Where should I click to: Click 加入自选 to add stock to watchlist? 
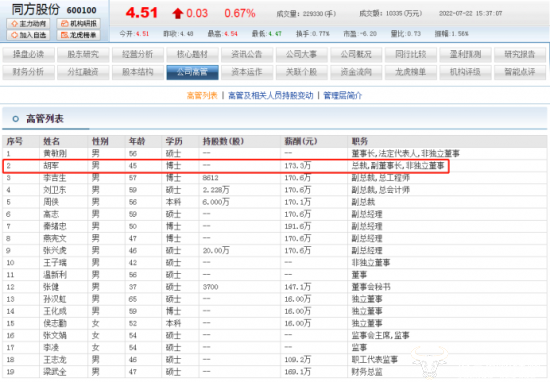click(x=28, y=35)
